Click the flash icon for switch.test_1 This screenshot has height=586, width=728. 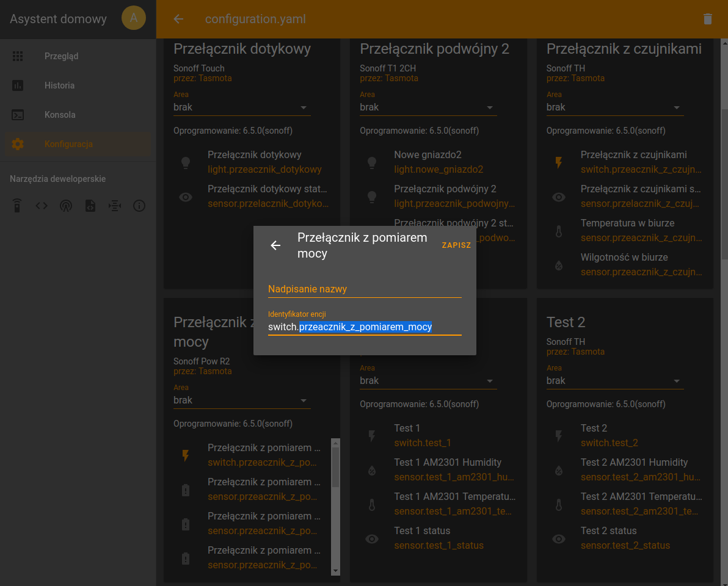pos(372,436)
